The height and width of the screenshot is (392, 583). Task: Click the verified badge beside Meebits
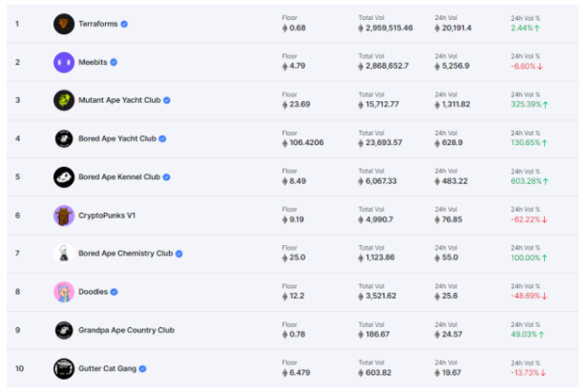pyautogui.click(x=115, y=62)
